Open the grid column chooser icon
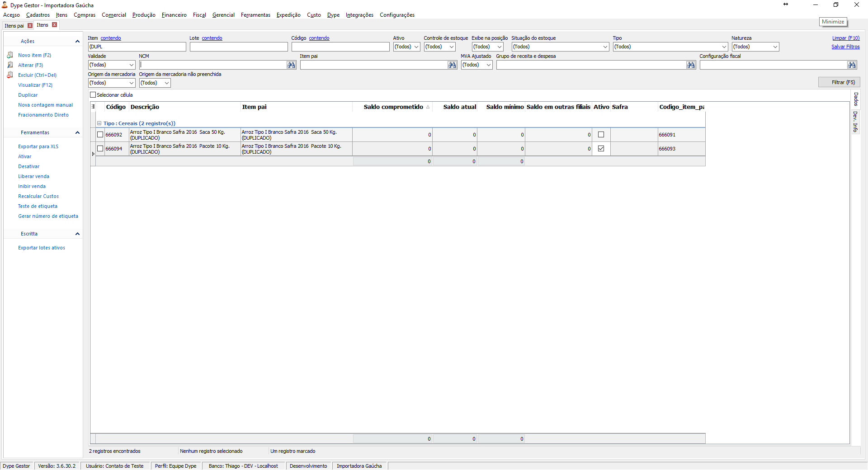 pos(93,107)
